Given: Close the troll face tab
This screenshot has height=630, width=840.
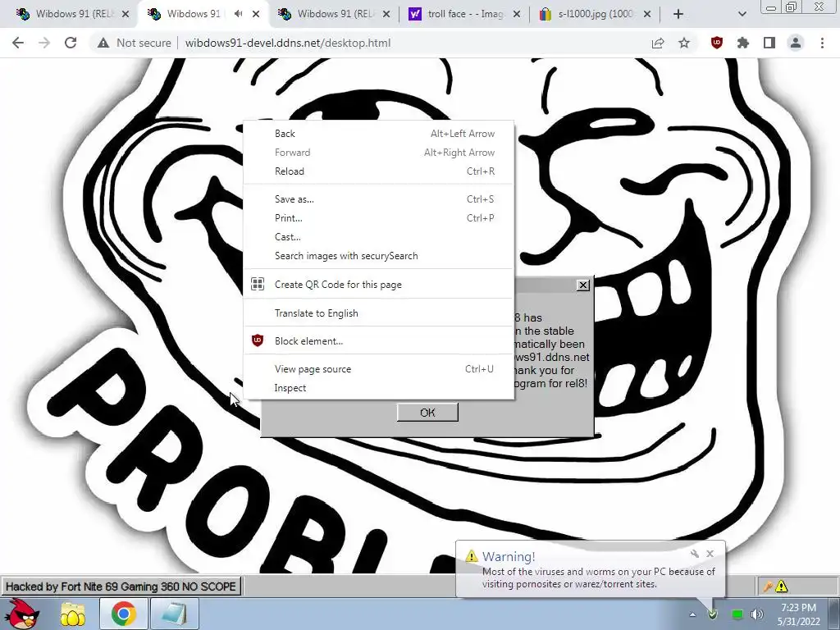Looking at the screenshot, I should (x=517, y=14).
